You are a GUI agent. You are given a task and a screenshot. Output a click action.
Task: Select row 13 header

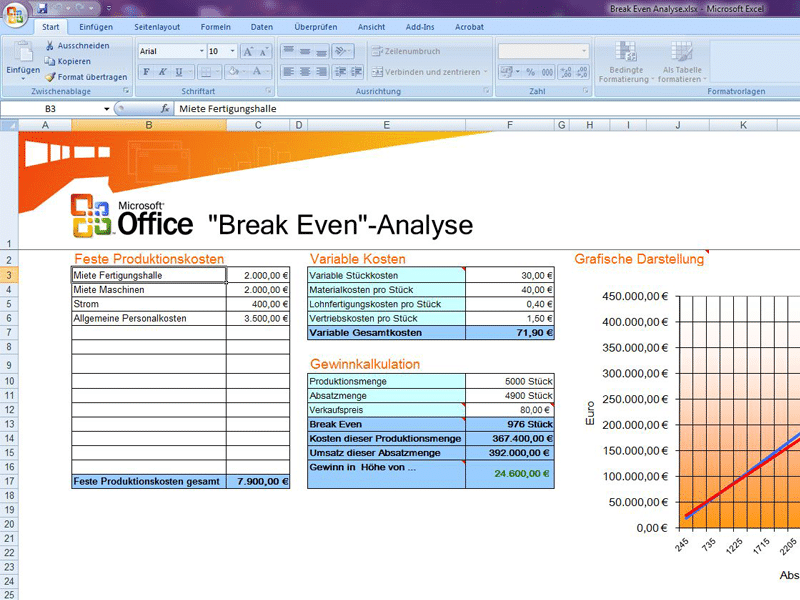(9, 424)
